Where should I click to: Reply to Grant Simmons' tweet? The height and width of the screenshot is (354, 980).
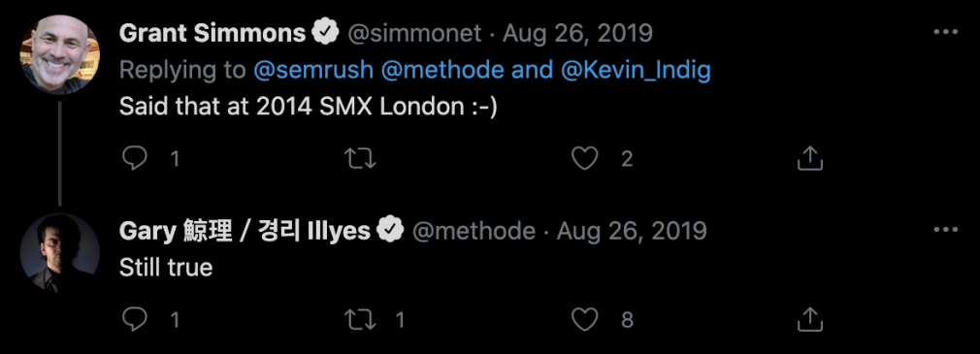click(x=134, y=159)
